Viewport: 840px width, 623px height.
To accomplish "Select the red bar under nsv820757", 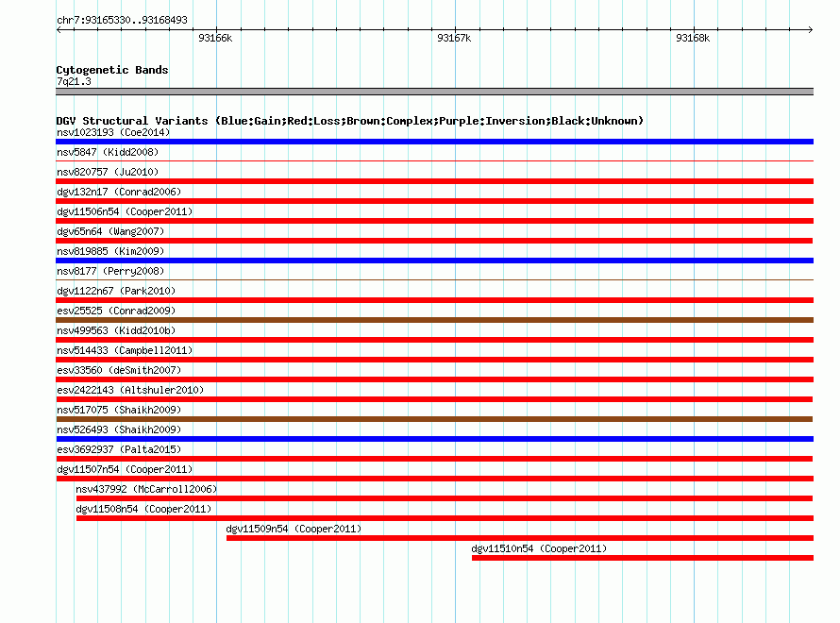I will pyautogui.click(x=434, y=181).
